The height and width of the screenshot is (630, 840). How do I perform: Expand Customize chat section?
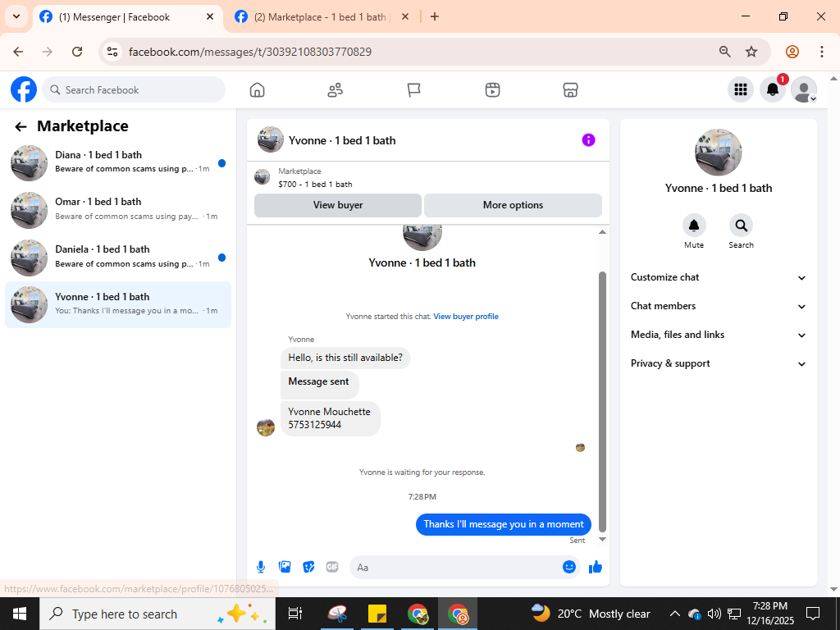coord(718,277)
